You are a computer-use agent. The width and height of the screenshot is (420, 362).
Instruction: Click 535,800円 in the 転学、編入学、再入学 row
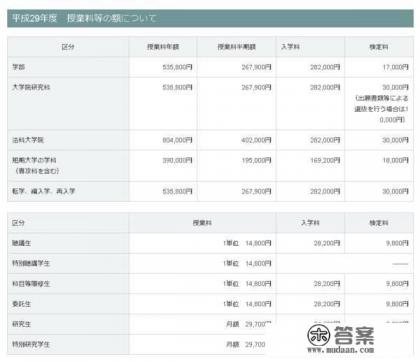[x=177, y=191]
